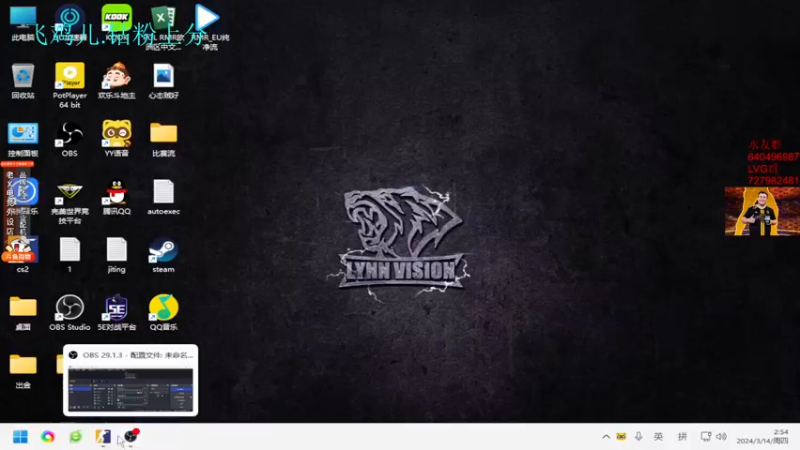Open the Recycle Bin icon

pos(23,81)
